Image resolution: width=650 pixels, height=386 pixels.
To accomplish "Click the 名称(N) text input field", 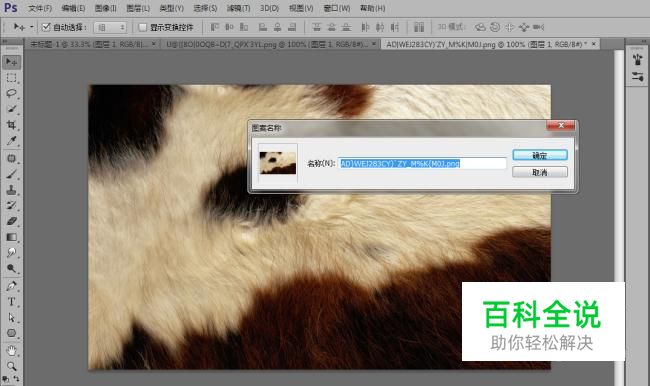I will pos(422,163).
